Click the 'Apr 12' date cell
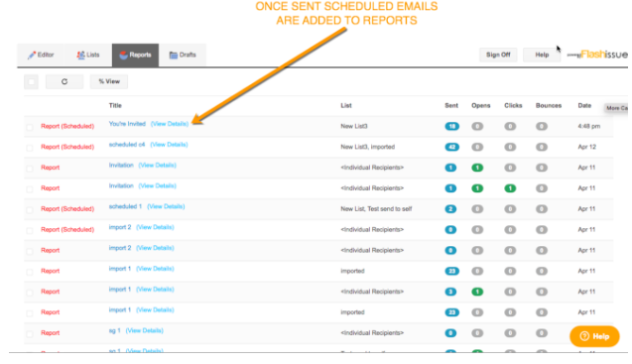Image resolution: width=632 pixels, height=364 pixels. 587,147
